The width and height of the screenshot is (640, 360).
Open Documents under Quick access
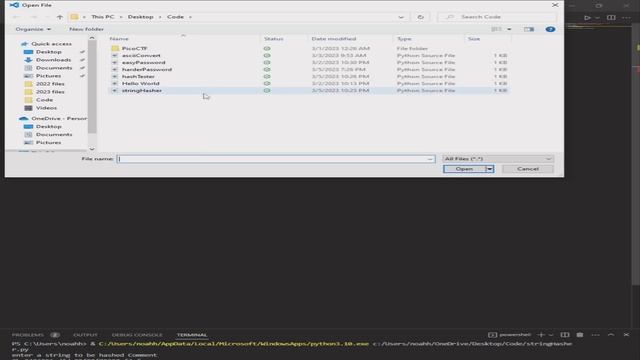point(53,68)
